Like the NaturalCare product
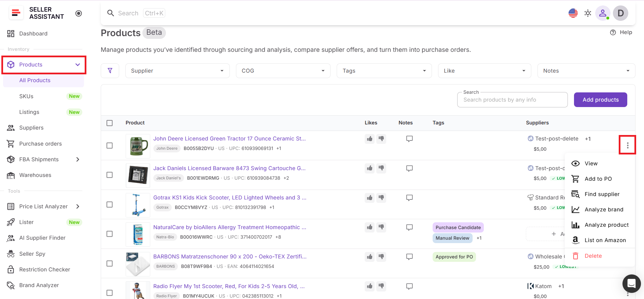Screen dimensions: 644x299 tap(369, 227)
